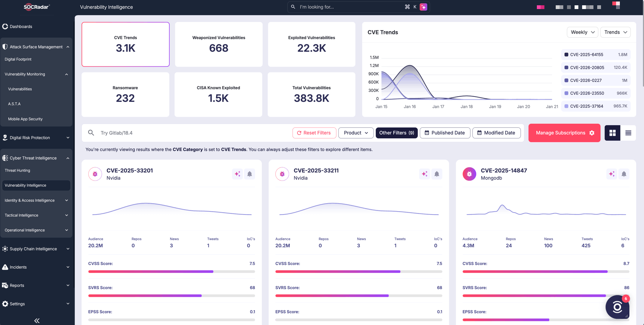Switch to list view layout
644x325 pixels.
click(628, 133)
